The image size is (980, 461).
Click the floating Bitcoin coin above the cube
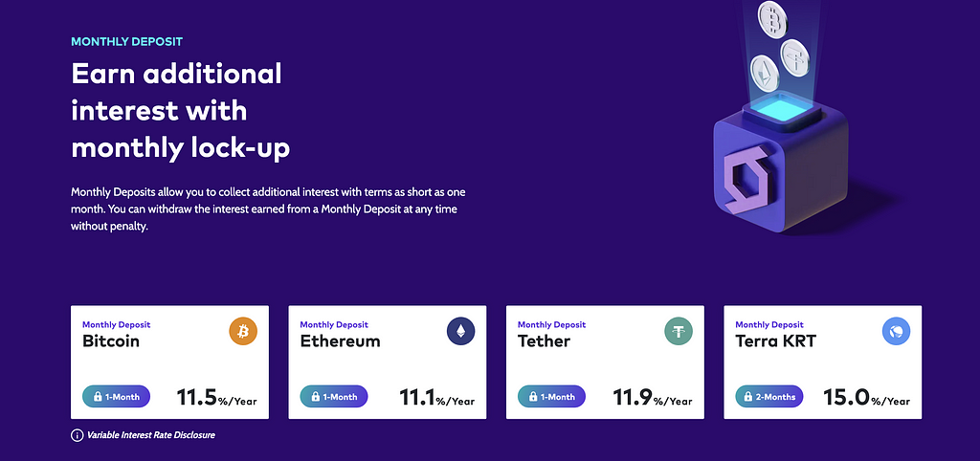(773, 20)
